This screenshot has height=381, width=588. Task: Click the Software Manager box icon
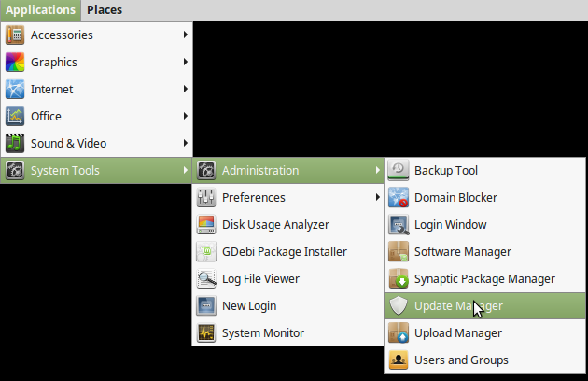pos(399,251)
